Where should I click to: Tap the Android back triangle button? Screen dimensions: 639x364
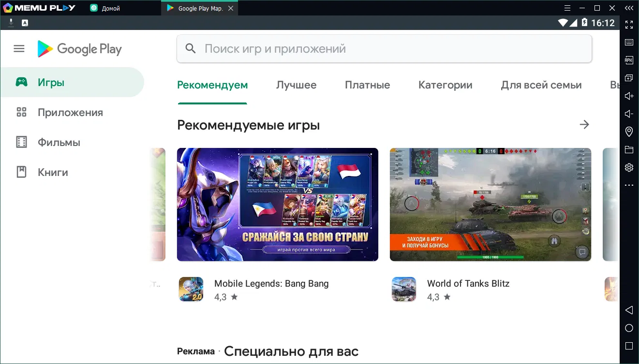629,310
